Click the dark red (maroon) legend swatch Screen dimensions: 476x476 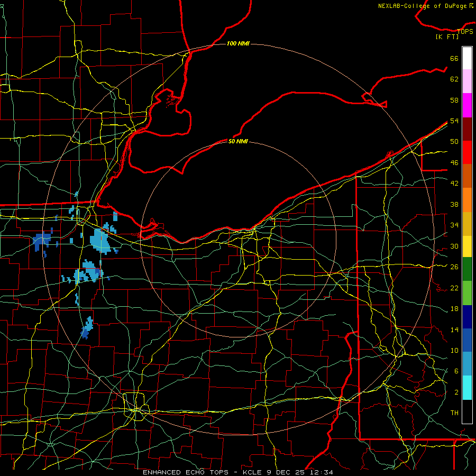coord(467,129)
